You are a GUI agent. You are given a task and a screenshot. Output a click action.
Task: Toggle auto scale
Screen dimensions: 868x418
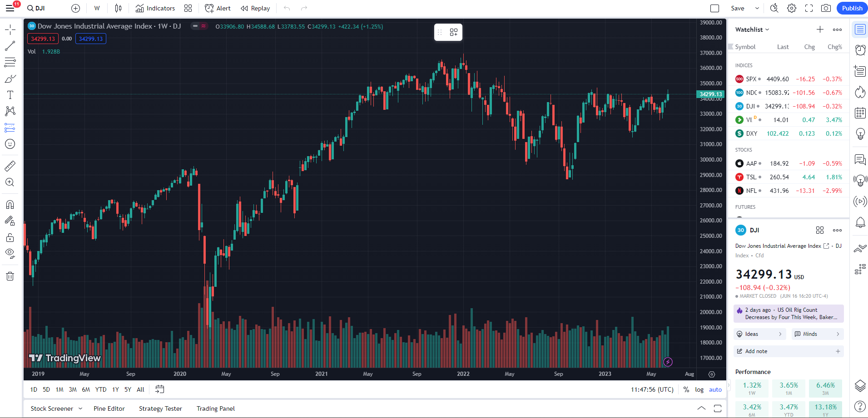tap(715, 389)
